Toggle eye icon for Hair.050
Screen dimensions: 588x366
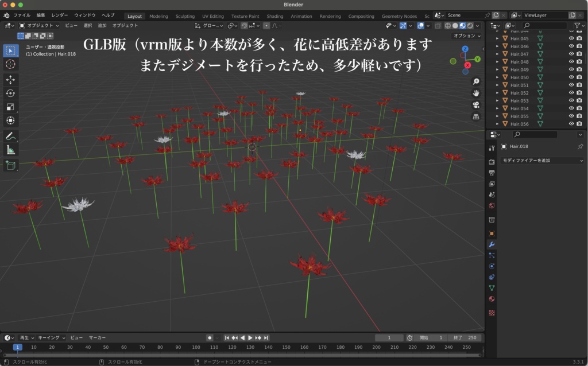pos(571,77)
